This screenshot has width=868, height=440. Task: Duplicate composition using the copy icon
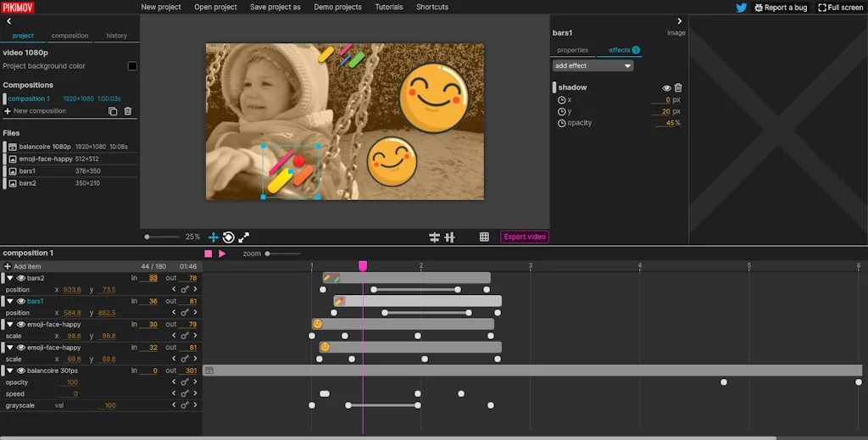[x=113, y=111]
